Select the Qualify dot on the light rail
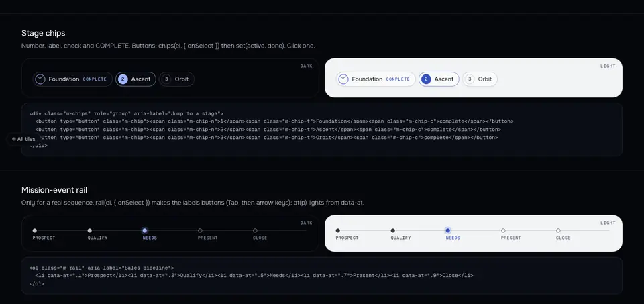Screen dimensions: 644x304 [x=392, y=230]
